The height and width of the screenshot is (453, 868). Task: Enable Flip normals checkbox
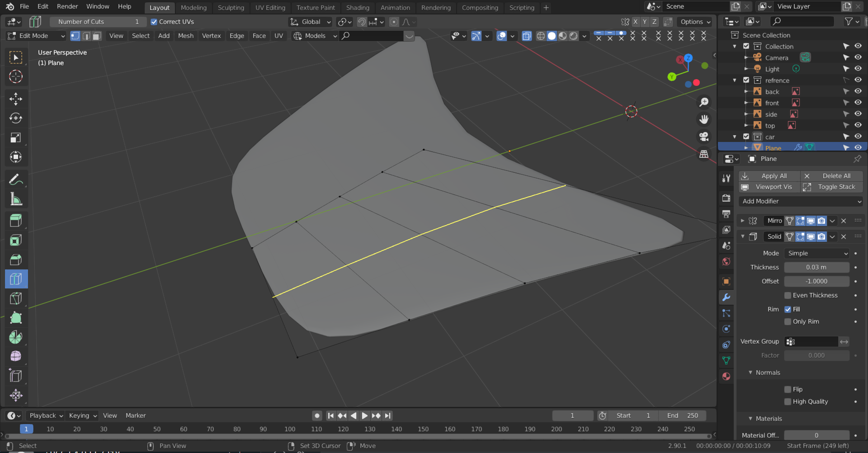(x=788, y=389)
